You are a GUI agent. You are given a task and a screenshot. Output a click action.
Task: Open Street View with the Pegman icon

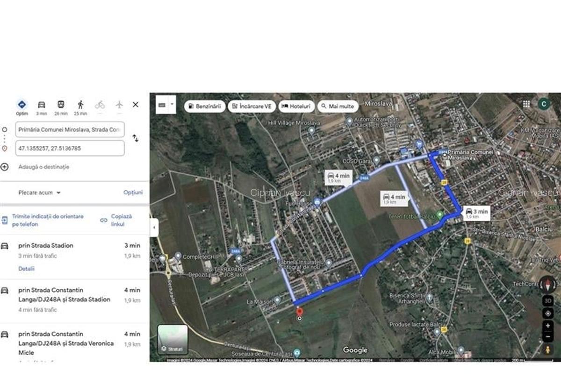(x=548, y=349)
